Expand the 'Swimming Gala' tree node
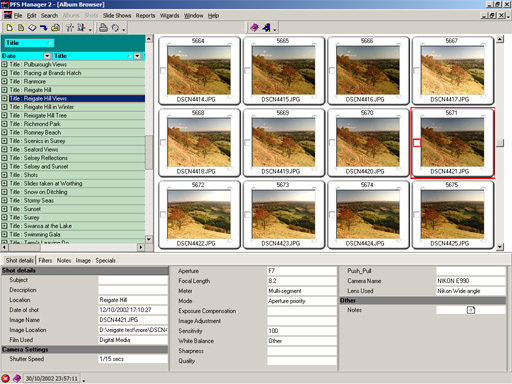The image size is (512, 384). click(x=4, y=234)
